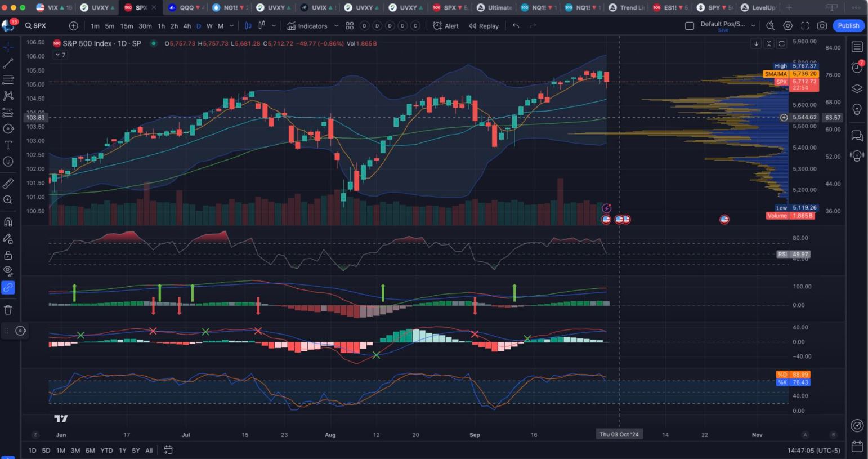Image resolution: width=868 pixels, height=459 pixels.
Task: Pick the ruler measure tool
Action: click(8, 184)
